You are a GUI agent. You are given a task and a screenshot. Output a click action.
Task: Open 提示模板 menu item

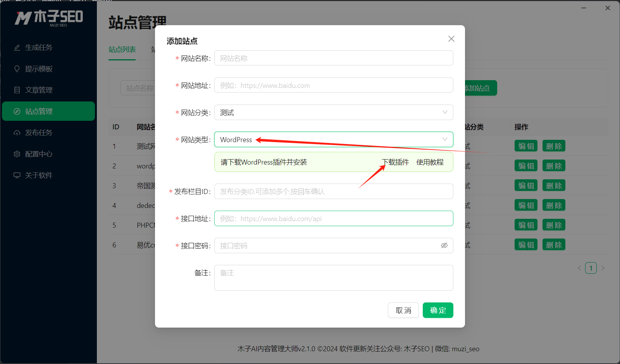[48, 69]
